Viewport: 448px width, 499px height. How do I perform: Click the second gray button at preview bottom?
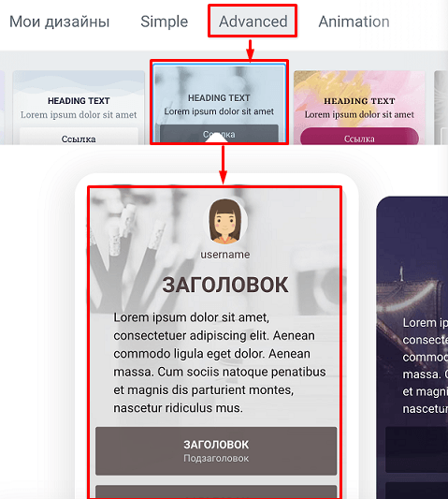[216, 492]
